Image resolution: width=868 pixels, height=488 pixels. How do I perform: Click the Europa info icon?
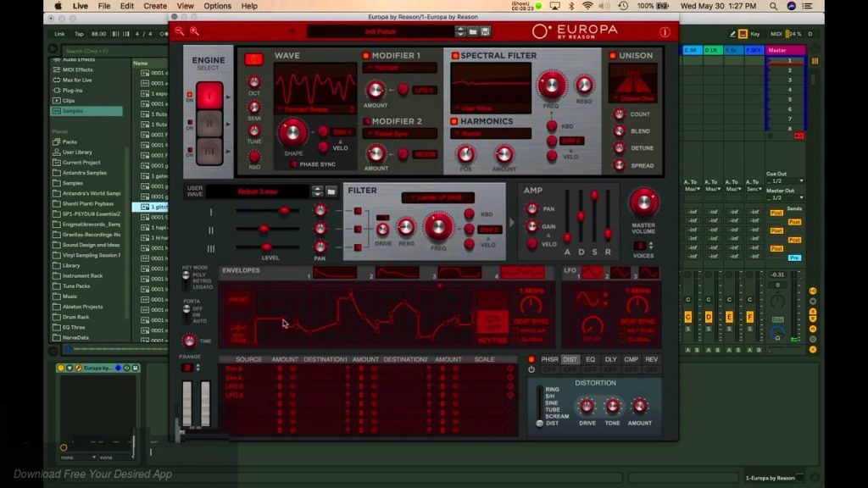[x=665, y=32]
